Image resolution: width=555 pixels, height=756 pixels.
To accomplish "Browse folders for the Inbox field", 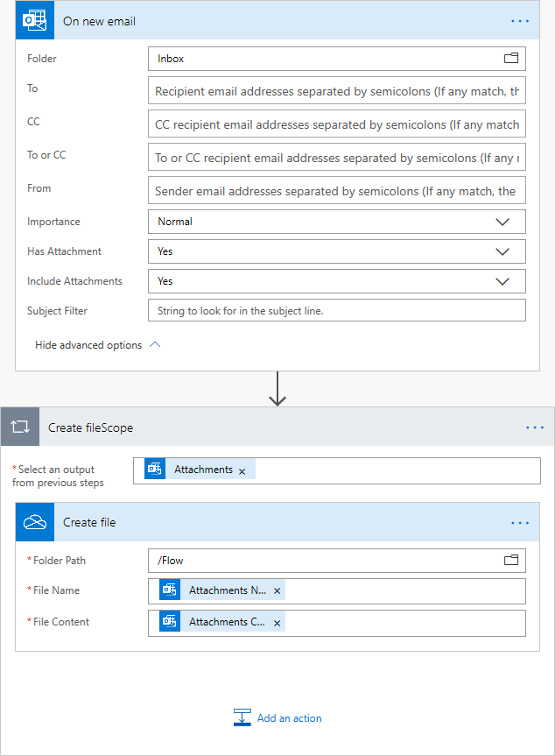I will tap(510, 58).
